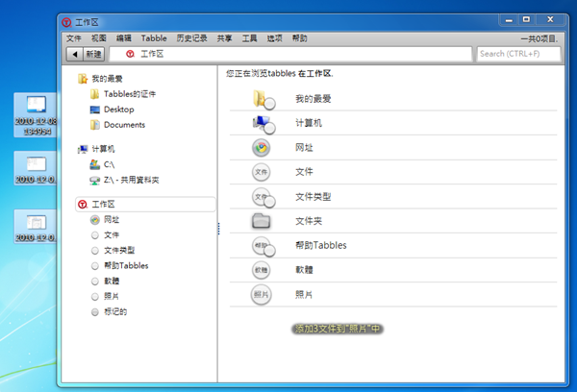The image size is (577, 392).
Task: Open the 共享 menu
Action: tap(224, 38)
